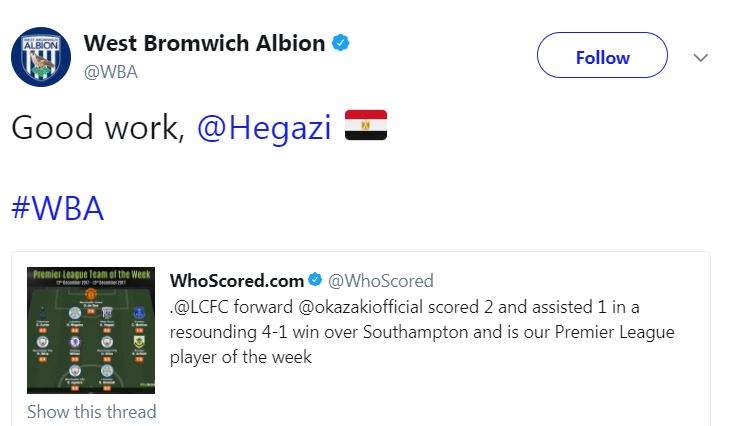Click the Egyptian flag emoji in the tweet
The image size is (745, 426).
point(365,127)
